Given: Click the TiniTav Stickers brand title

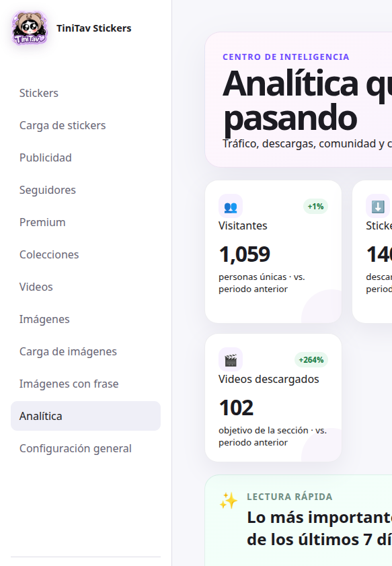Looking at the screenshot, I should [x=93, y=28].
